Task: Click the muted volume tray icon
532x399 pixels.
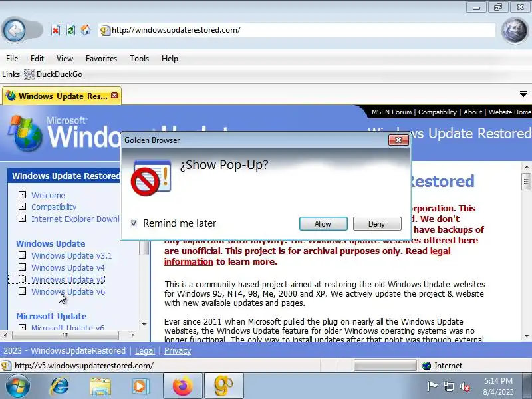Action: point(464,386)
